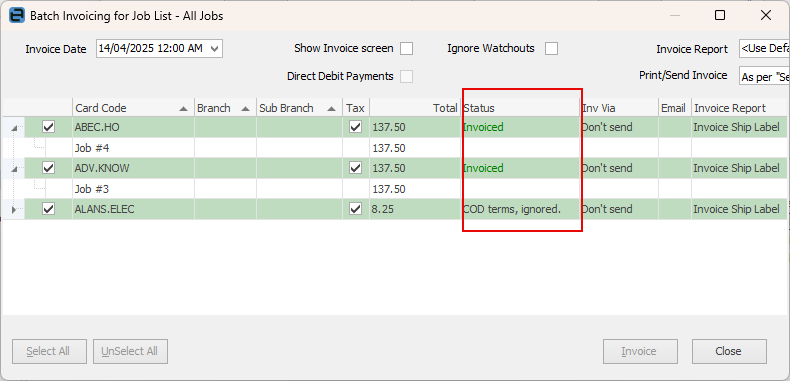The height and width of the screenshot is (381, 790).
Task: Click Don't send for ALANS.ELEC
Action: click(607, 209)
